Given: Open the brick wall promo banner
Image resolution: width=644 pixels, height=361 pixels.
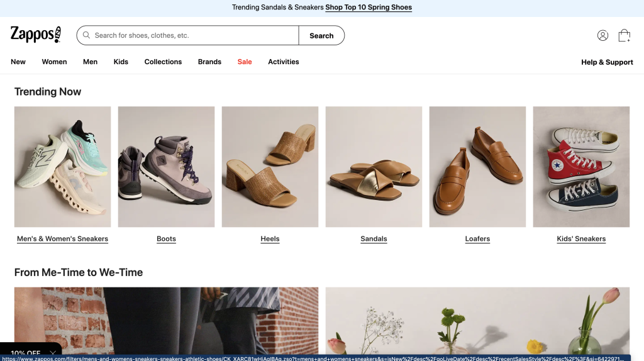Looking at the screenshot, I should (166, 320).
